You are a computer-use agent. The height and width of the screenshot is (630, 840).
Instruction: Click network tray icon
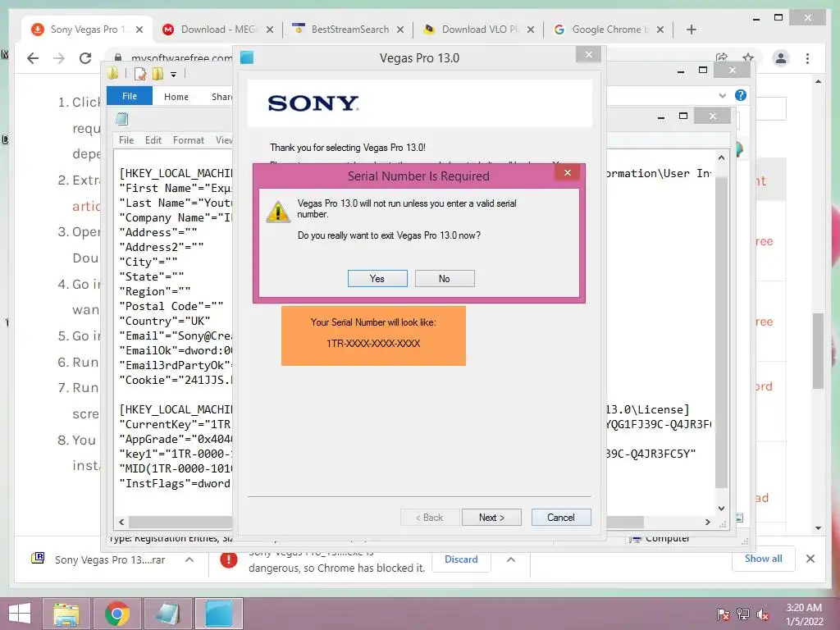(743, 614)
